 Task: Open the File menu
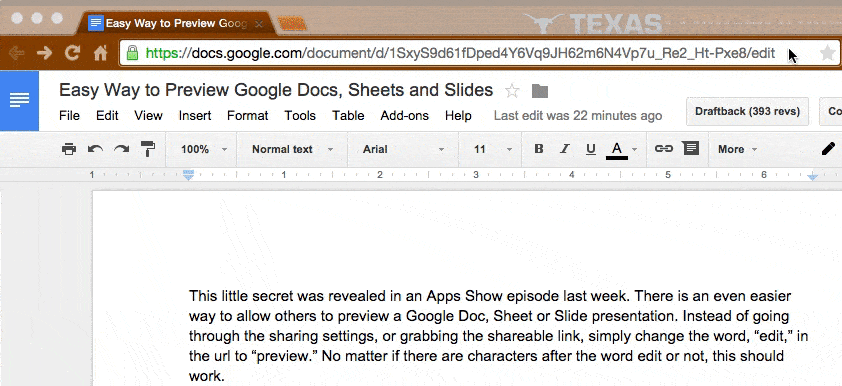69,115
